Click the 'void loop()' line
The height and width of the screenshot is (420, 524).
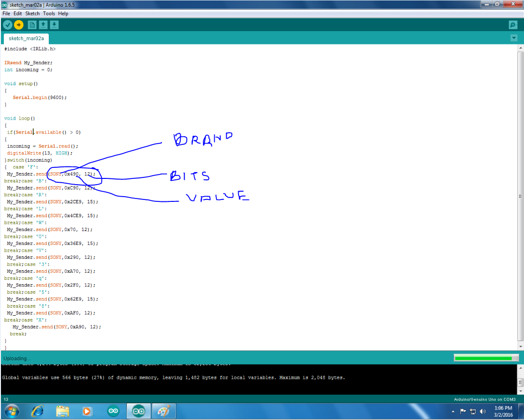20,118
